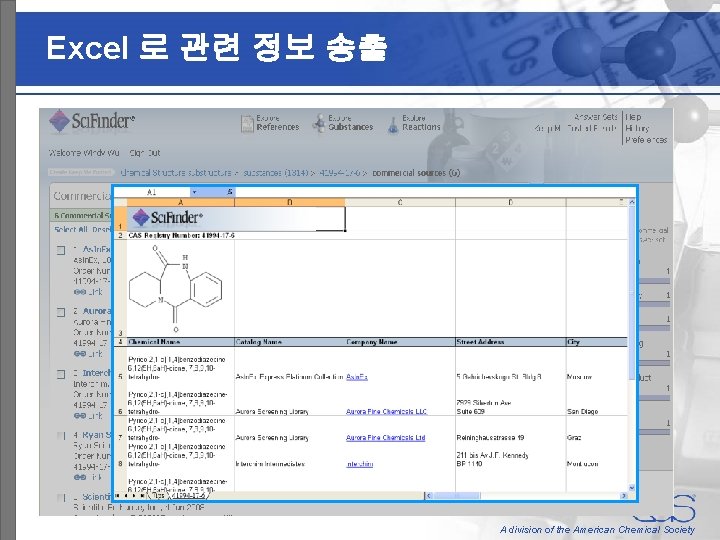Viewport: 720px width, 540px height.
Task: Open Aurora Fine Chemicals Ltd hyperlink
Action: (385, 438)
